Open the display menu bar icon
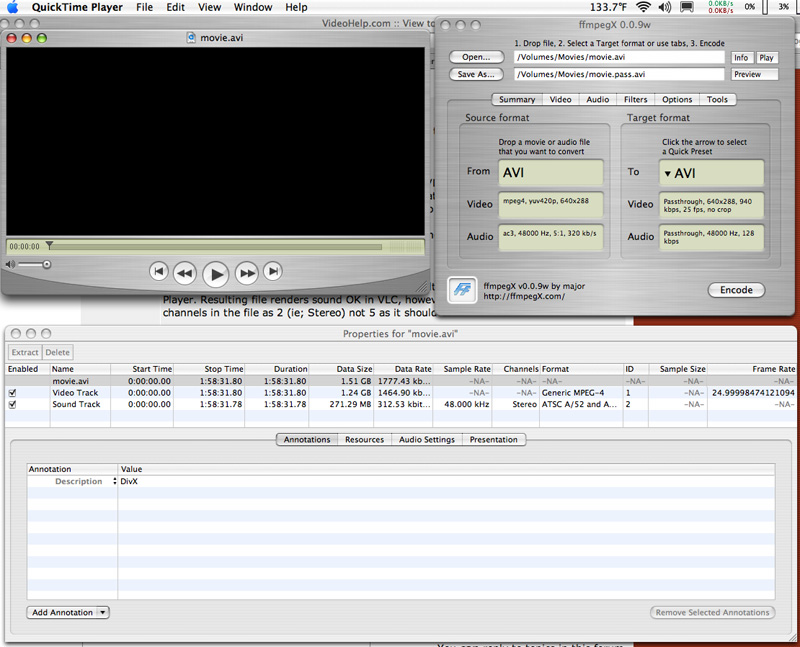 687,7
